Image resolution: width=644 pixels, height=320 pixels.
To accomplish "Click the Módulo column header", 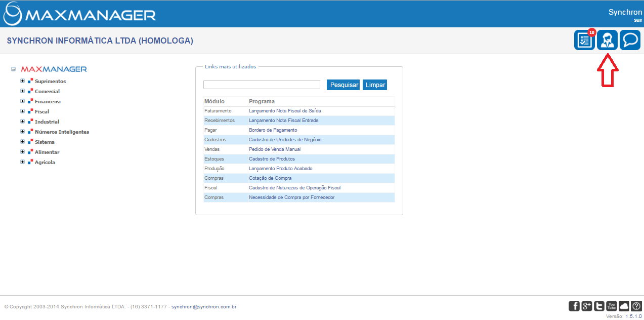I will click(214, 101).
